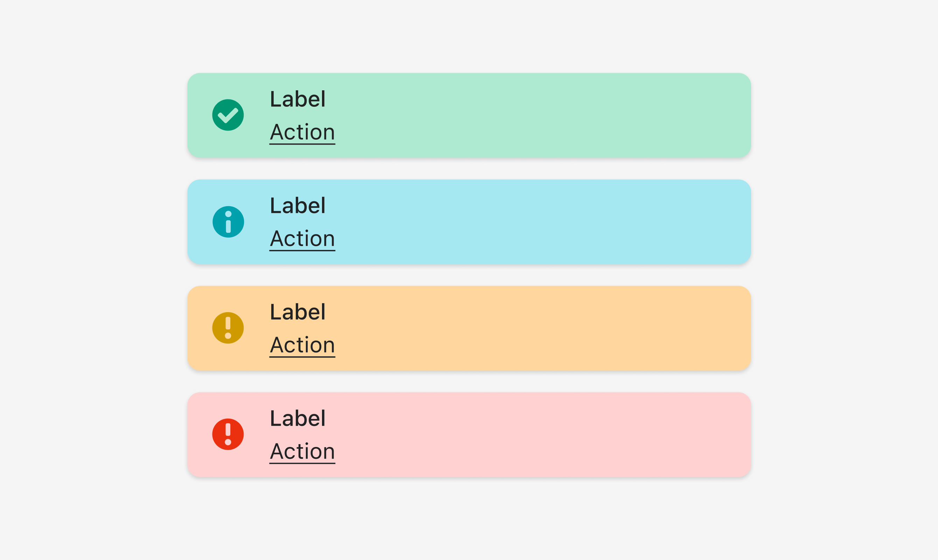The height and width of the screenshot is (560, 938).
Task: Select the Label text in error banner
Action: 297,419
